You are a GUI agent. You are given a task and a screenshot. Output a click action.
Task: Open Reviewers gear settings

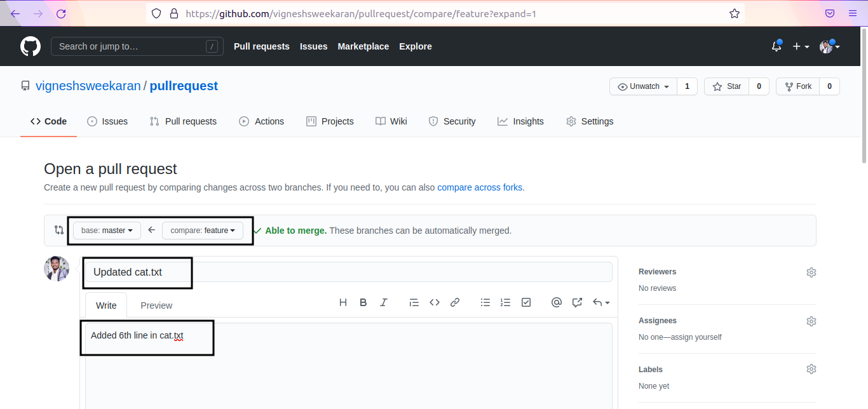tap(811, 272)
